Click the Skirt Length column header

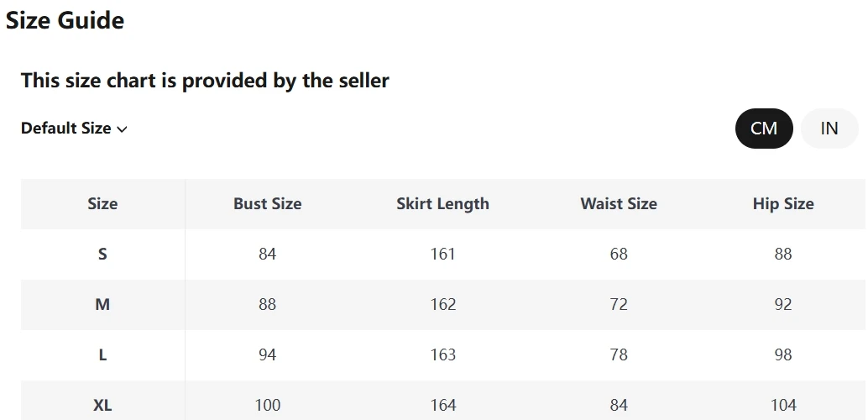click(x=442, y=203)
